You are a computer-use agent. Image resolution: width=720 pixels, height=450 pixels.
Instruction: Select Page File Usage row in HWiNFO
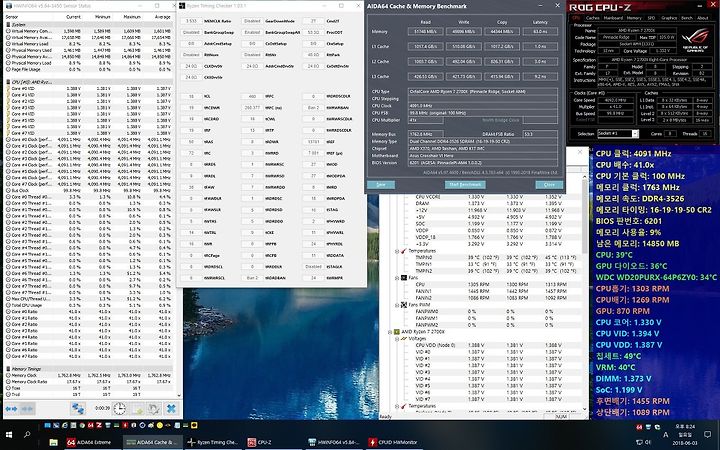[89, 69]
